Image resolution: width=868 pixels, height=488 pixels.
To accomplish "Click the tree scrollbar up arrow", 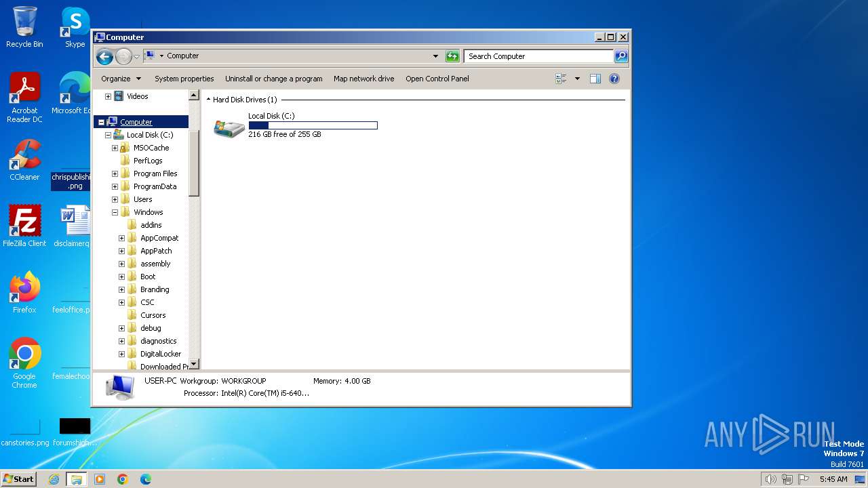I will coord(194,96).
